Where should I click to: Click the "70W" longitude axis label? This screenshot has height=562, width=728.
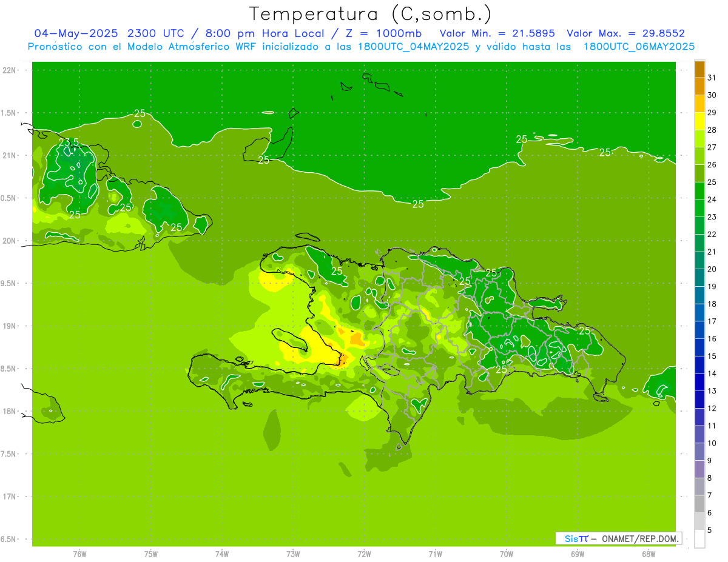tap(507, 554)
